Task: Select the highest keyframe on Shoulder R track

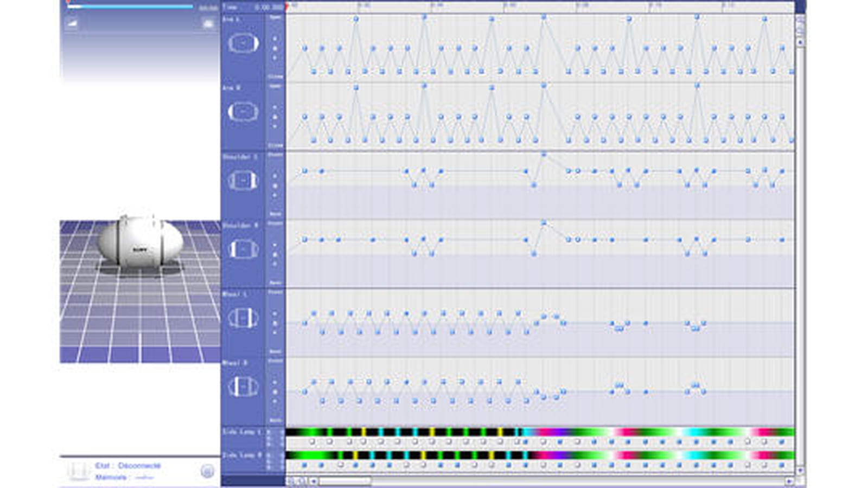Action: [x=544, y=223]
